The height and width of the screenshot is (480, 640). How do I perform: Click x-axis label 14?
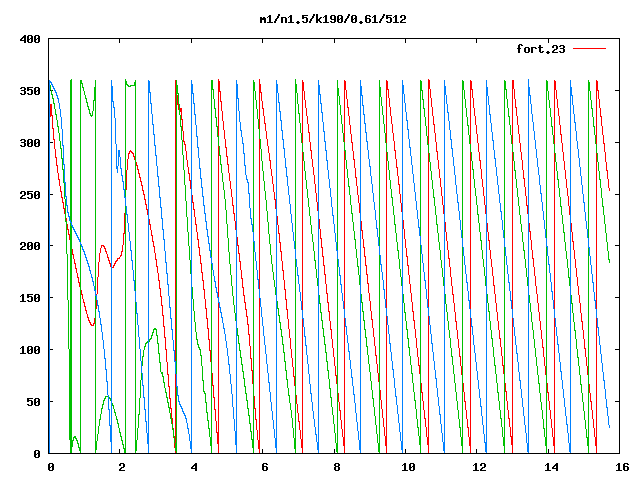pos(551,467)
